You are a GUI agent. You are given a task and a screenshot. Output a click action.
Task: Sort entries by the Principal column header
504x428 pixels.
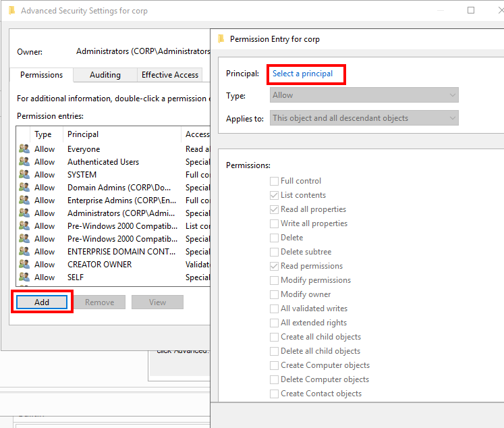coord(121,134)
